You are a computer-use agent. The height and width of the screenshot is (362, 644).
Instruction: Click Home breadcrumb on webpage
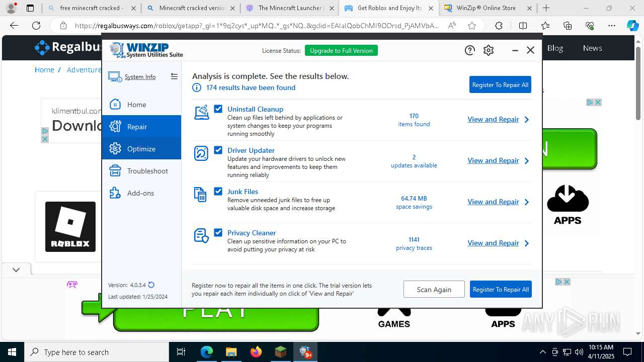coord(44,70)
